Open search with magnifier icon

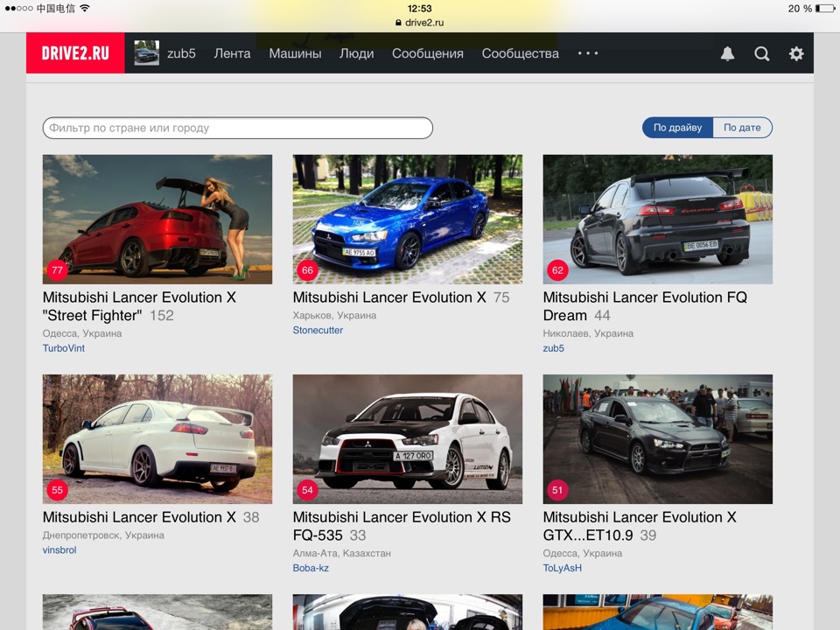point(761,53)
